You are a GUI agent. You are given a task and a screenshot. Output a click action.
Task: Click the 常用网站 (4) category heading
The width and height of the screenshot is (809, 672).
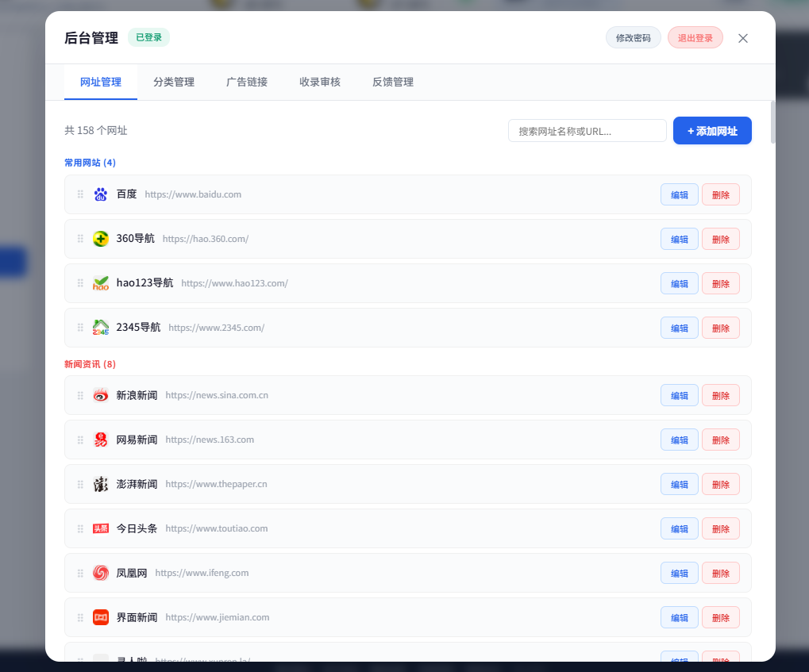coord(90,163)
